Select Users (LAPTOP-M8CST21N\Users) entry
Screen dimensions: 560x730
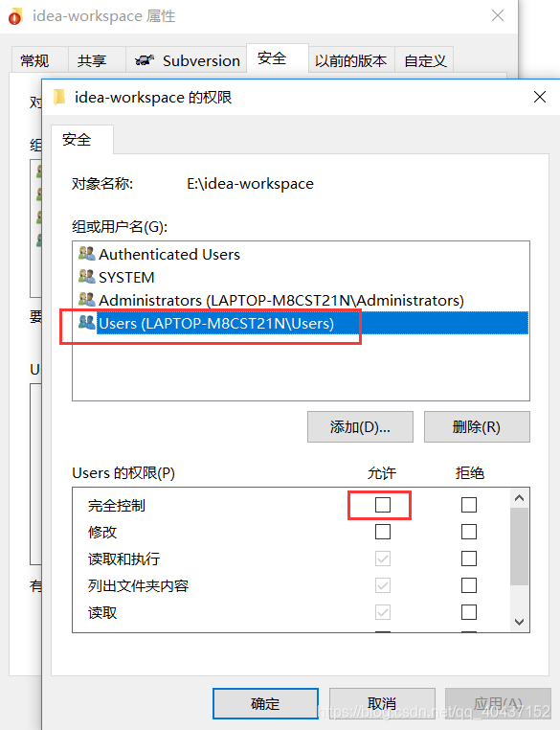(x=301, y=323)
